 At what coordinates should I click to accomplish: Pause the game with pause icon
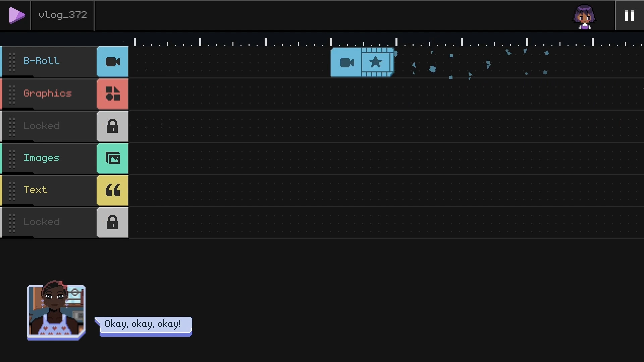[629, 16]
